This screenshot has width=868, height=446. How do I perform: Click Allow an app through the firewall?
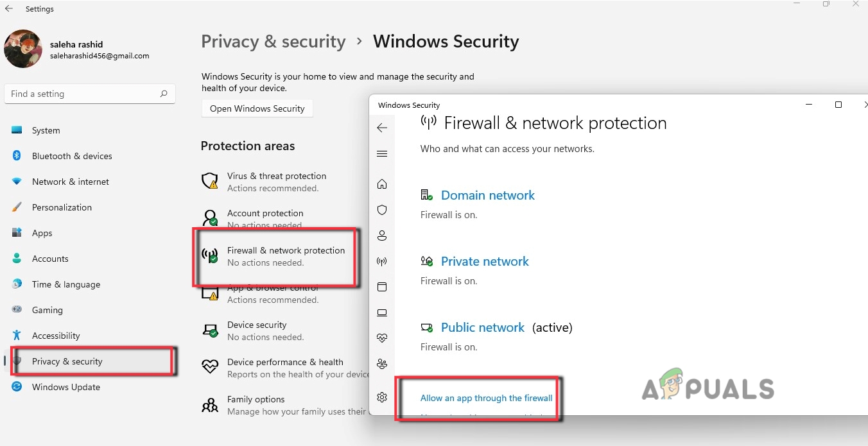click(486, 398)
